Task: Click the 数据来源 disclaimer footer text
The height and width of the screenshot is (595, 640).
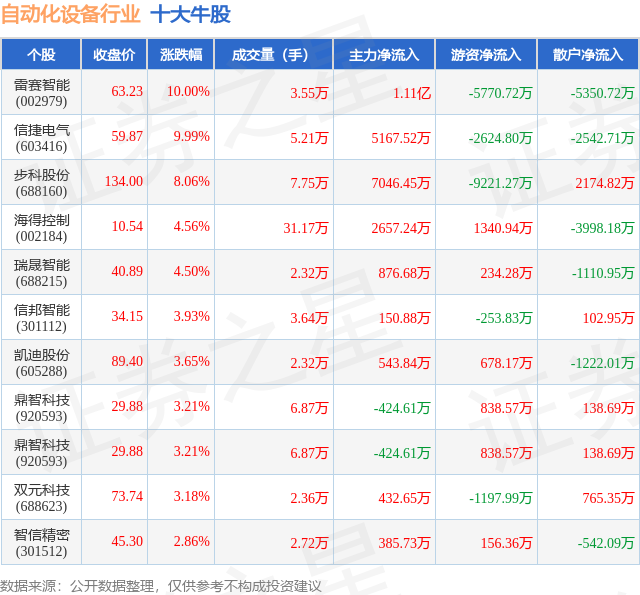Action: coord(160,586)
